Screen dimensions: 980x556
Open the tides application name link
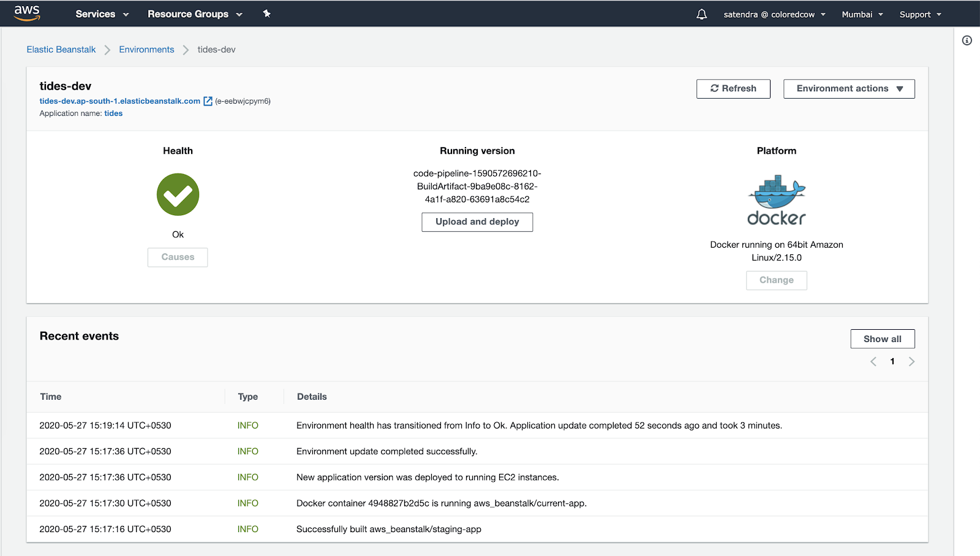(x=113, y=113)
